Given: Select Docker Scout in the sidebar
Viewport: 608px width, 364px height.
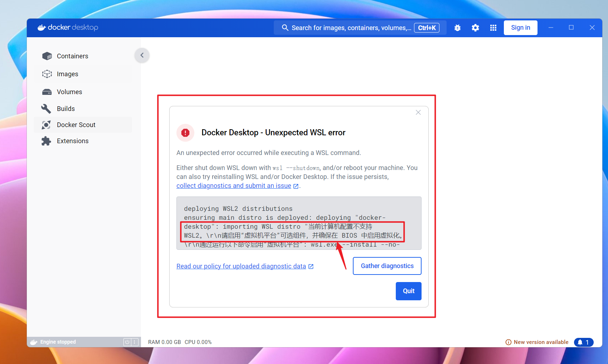Looking at the screenshot, I should 83,125.
